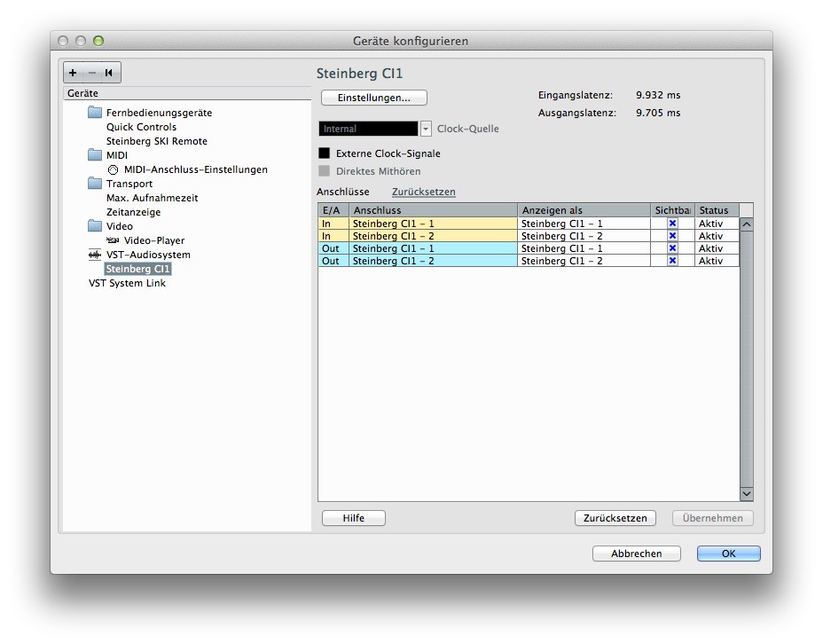823x644 pixels.
Task: Click the Video-Player tree label
Action: 154,240
